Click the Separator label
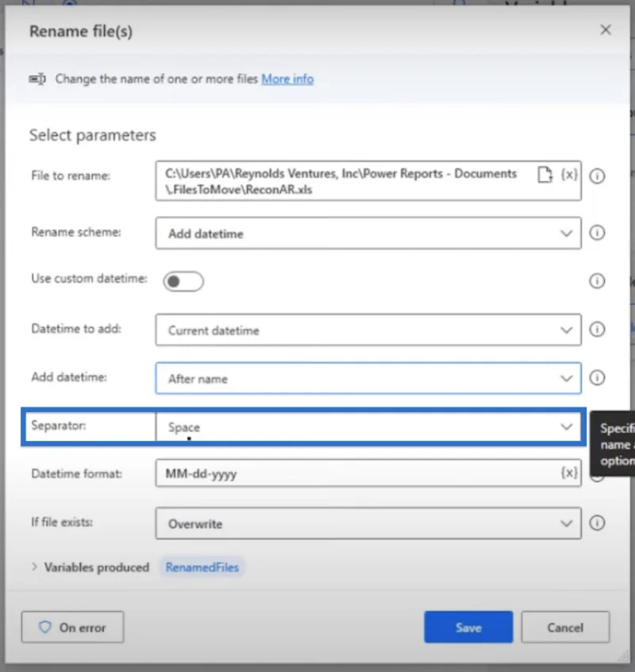 (x=59, y=426)
